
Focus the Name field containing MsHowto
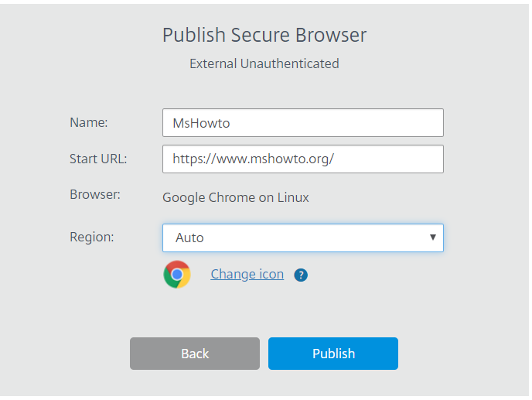(x=303, y=122)
